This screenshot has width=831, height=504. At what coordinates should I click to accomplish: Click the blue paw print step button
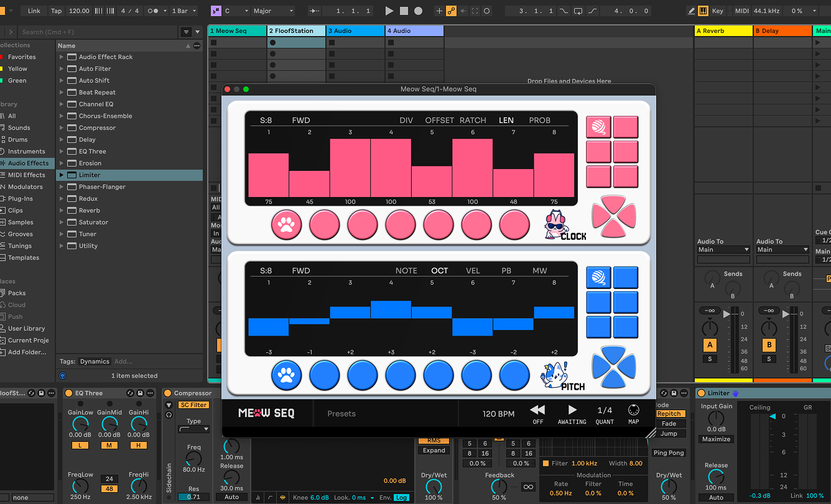(286, 375)
